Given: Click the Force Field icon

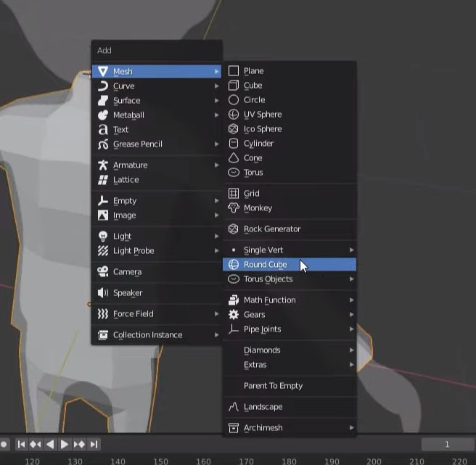Looking at the screenshot, I should [103, 314].
